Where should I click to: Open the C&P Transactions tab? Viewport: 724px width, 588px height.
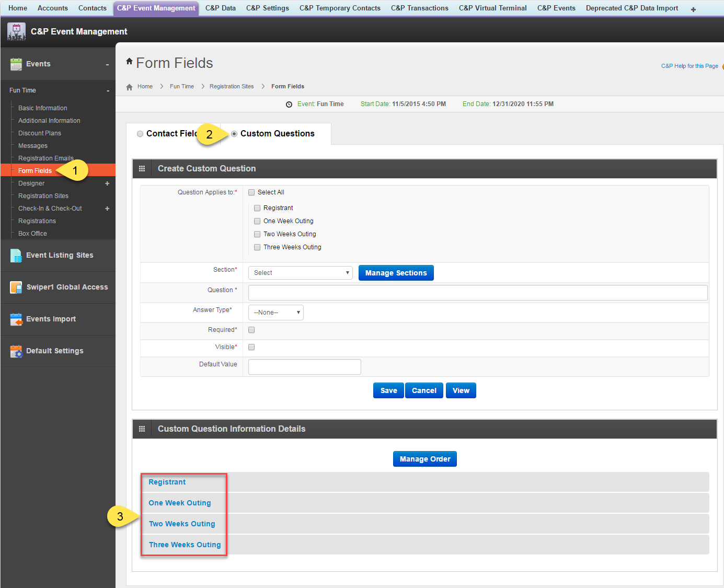(420, 8)
